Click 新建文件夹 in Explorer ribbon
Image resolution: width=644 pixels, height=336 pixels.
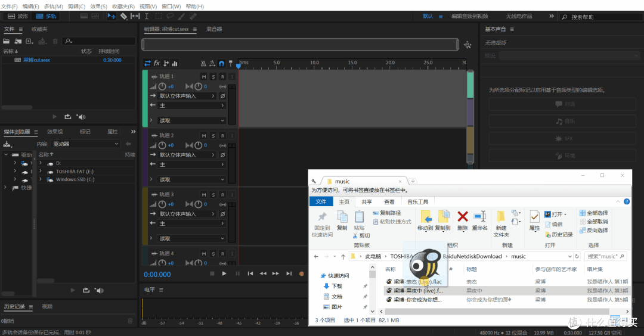pyautogui.click(x=501, y=224)
